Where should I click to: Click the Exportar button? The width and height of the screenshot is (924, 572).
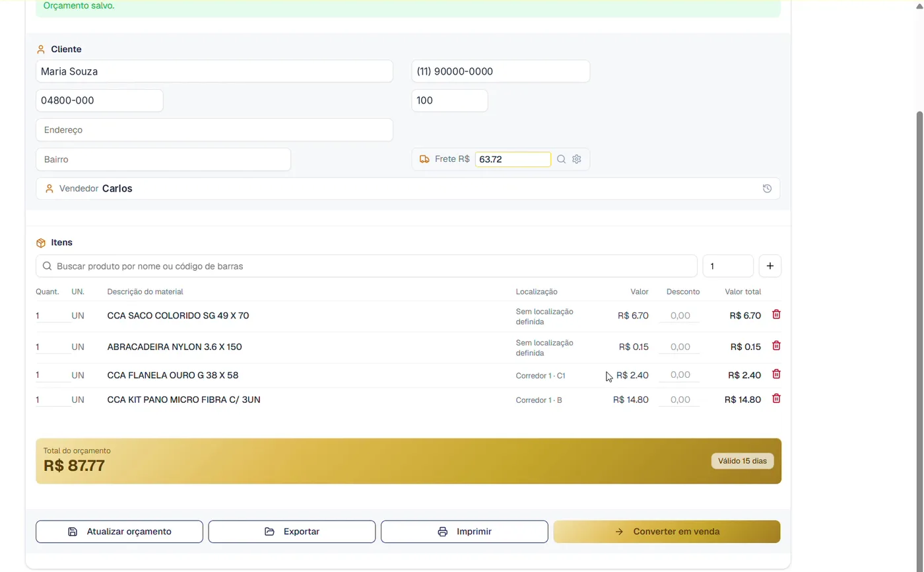292,532
